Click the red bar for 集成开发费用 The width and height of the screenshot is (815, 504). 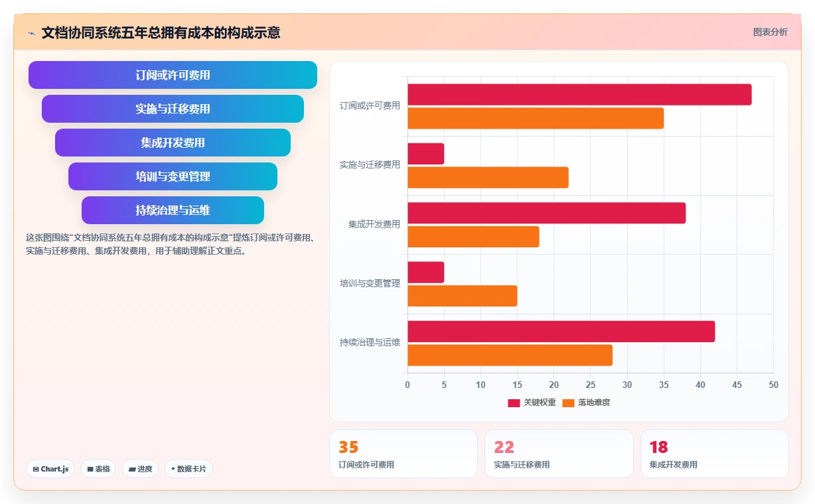click(x=546, y=213)
